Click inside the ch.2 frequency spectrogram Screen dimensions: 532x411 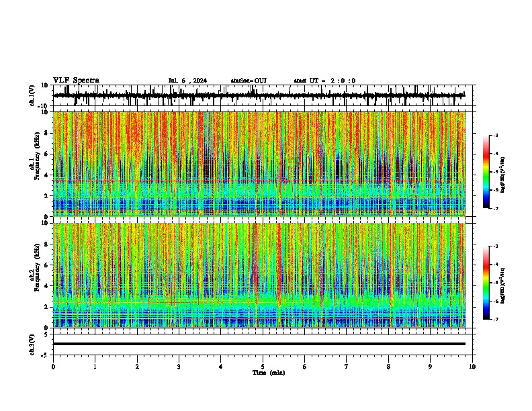point(259,275)
